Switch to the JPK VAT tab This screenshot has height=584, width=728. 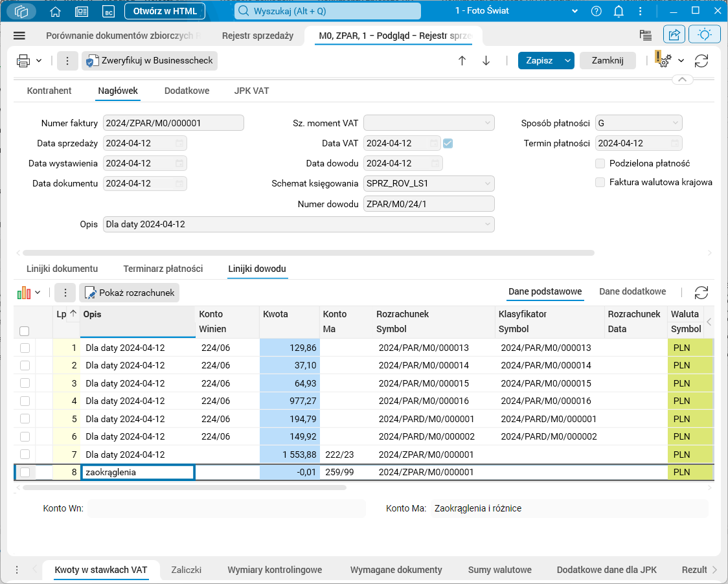coord(251,91)
